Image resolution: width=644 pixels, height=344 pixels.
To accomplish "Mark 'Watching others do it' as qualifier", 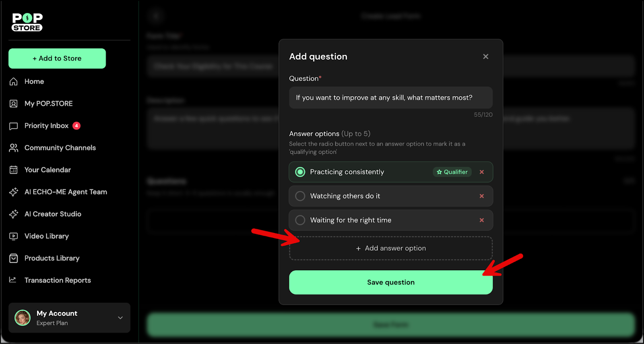I will (300, 196).
